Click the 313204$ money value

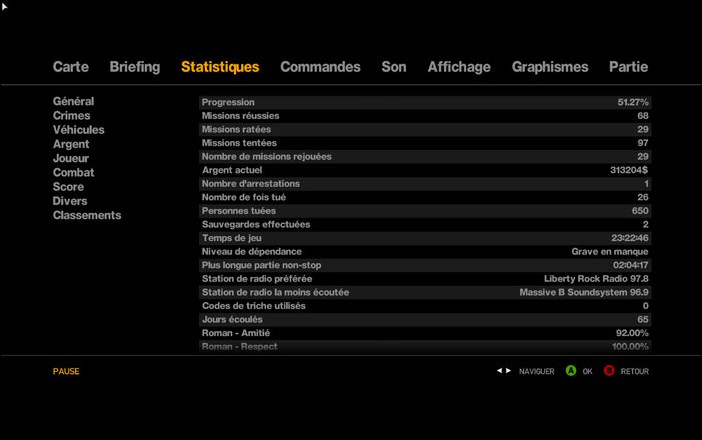629,170
